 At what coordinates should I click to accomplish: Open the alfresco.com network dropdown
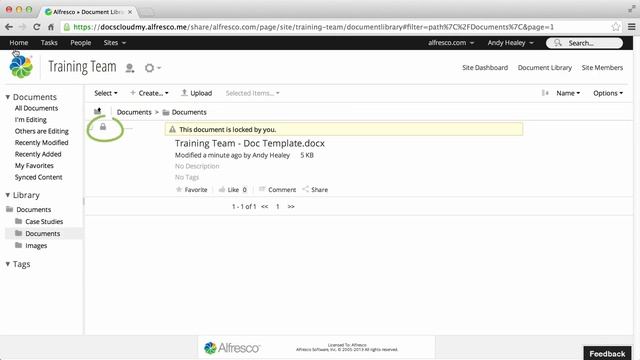pos(451,42)
